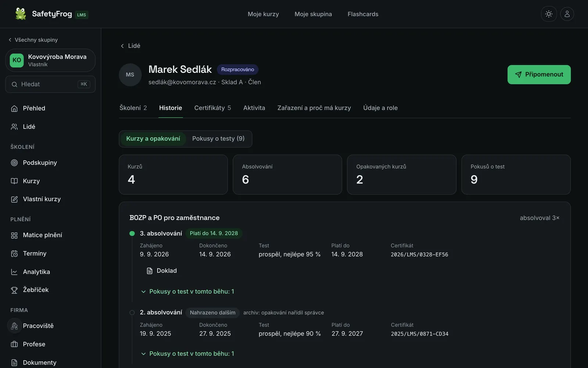The width and height of the screenshot is (588, 368).
Task: Open the Údaje a role tab
Action: pos(380,108)
